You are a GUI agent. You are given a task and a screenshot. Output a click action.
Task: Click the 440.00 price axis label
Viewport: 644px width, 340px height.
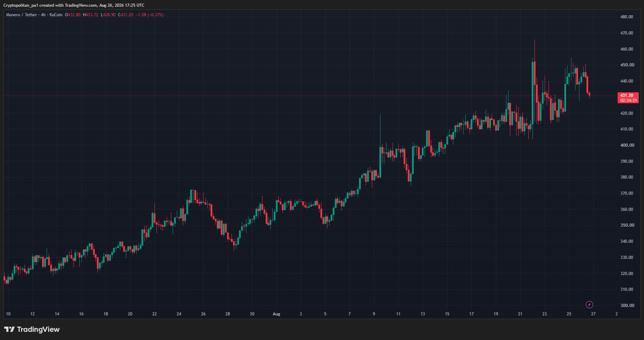click(627, 81)
